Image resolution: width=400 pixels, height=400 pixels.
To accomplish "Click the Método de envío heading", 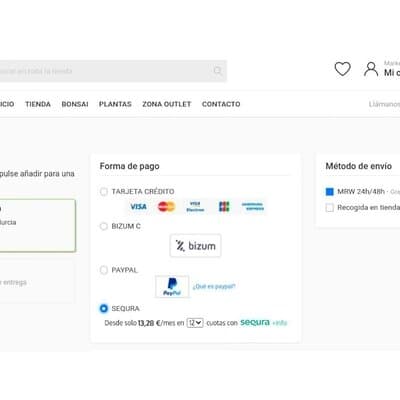I will (x=359, y=166).
